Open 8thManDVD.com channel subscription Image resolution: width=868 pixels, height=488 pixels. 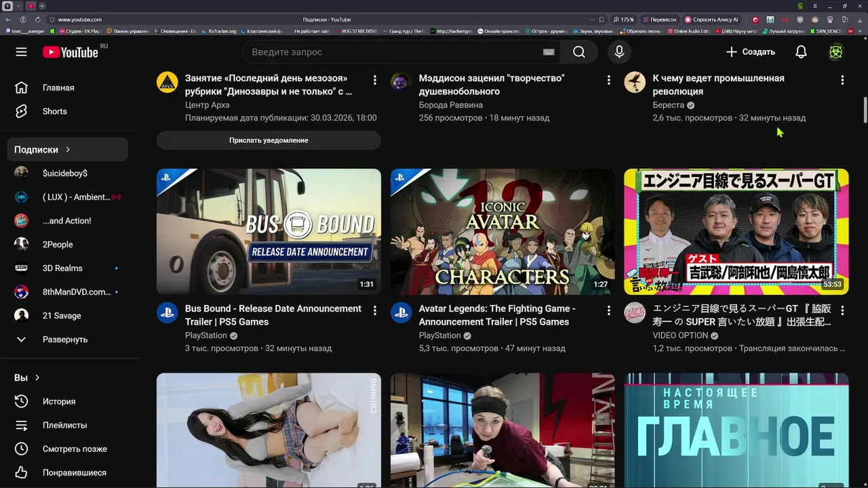[x=68, y=292]
